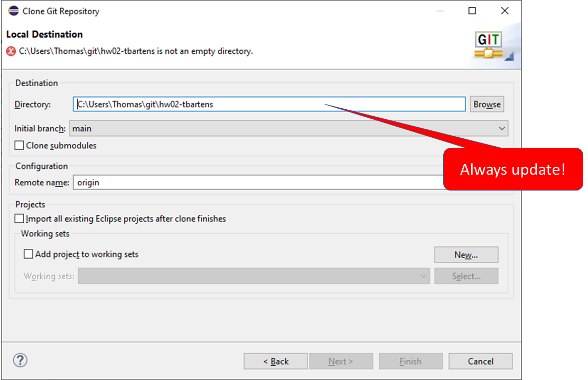This screenshot has width=588, height=380.
Task: Close the Clone Git Repository dialog
Action: (x=505, y=11)
